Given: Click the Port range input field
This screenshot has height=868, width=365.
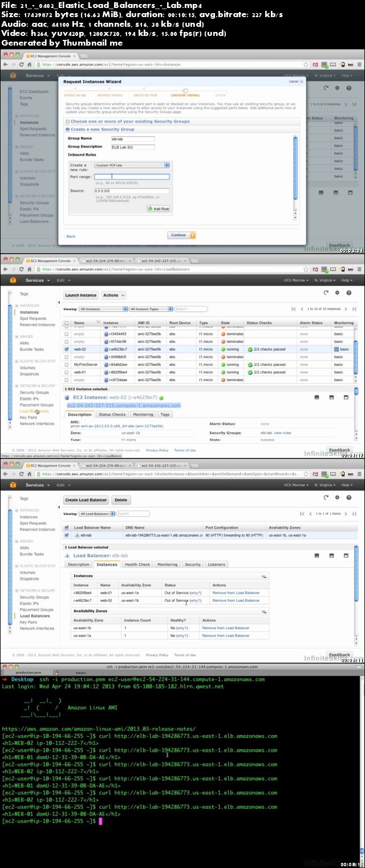Looking at the screenshot, I should coord(132,177).
